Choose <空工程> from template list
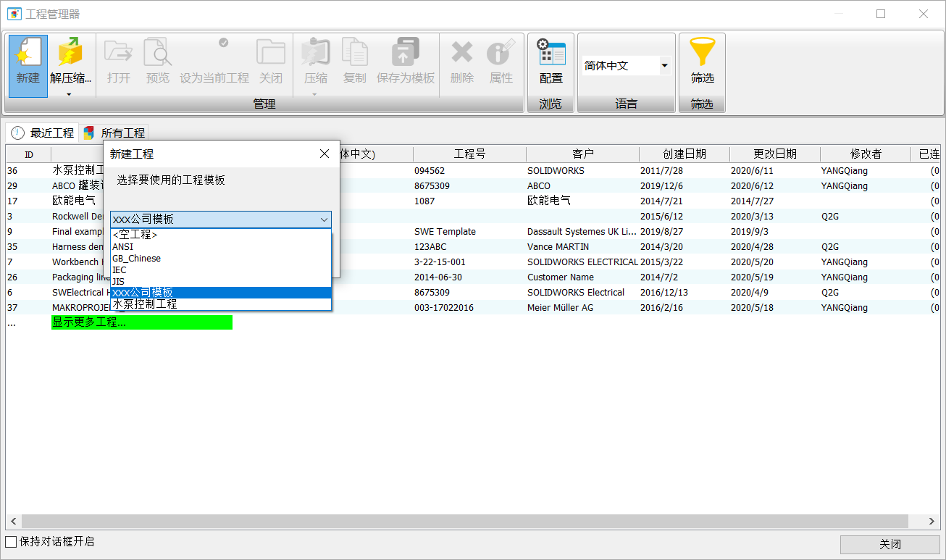The width and height of the screenshot is (946, 560). pyautogui.click(x=221, y=235)
